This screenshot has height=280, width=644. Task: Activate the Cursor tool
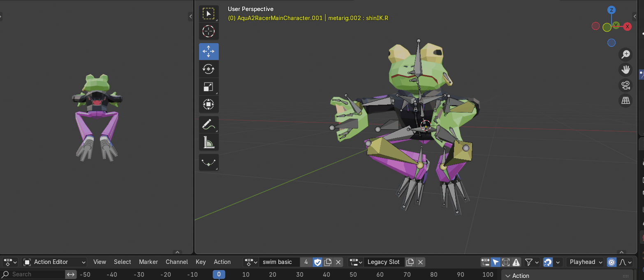coord(208,31)
